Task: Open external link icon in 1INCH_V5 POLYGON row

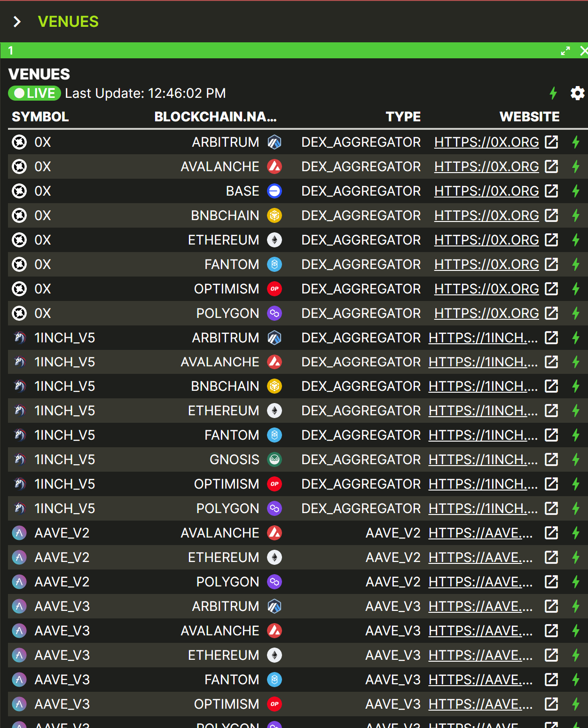Action: tap(551, 508)
